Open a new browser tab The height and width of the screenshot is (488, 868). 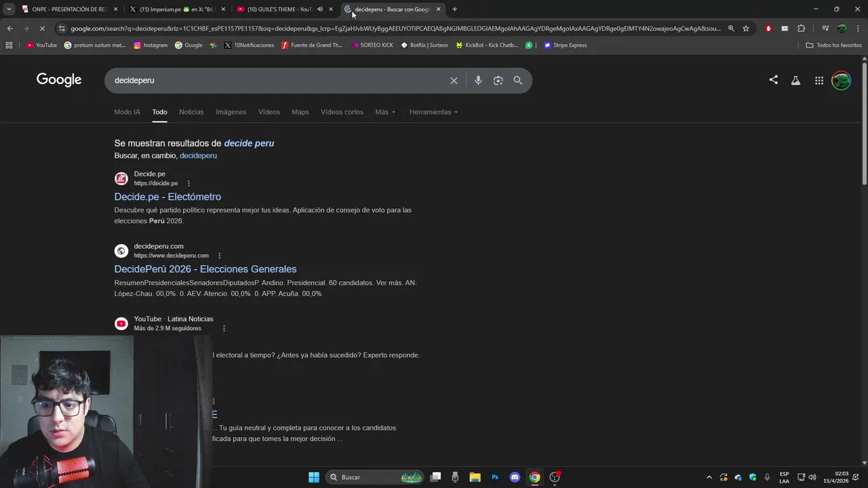[x=454, y=9]
